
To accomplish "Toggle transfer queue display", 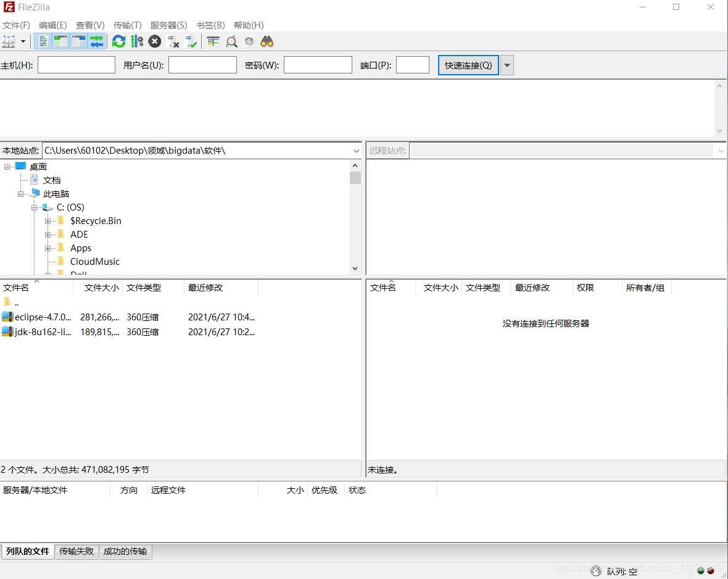I will (97, 42).
